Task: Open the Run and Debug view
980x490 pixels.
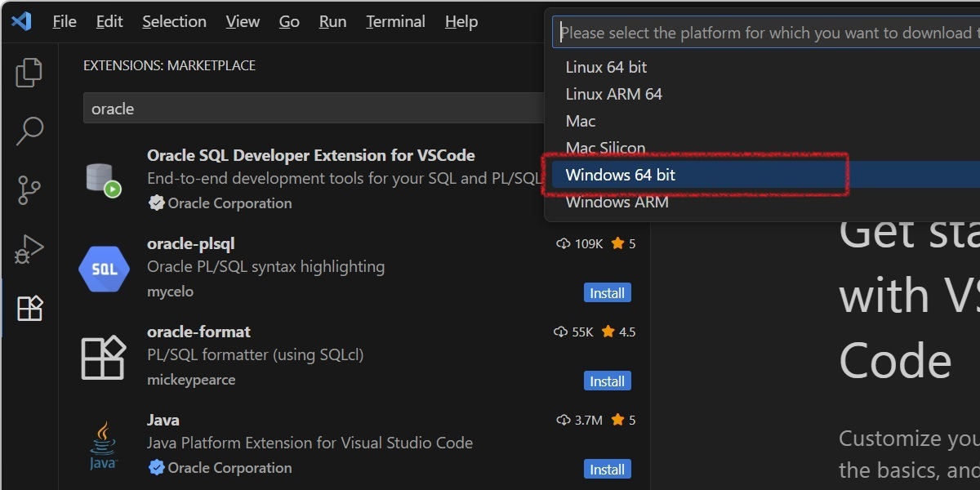Action: 29,248
